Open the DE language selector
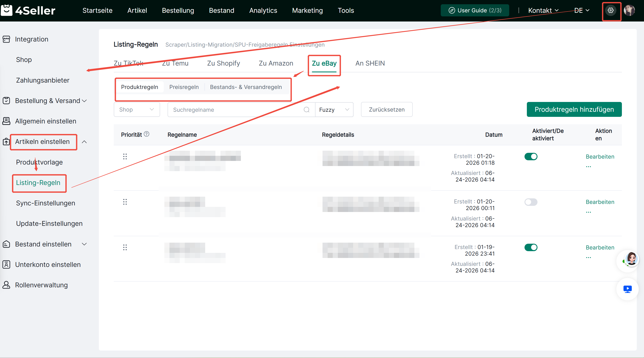Screen dimensions: 644x358 pyautogui.click(x=582, y=10)
